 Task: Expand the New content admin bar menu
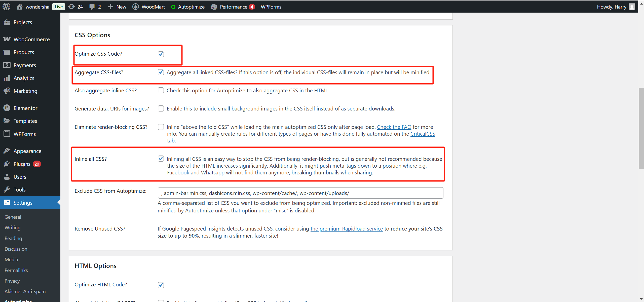tap(117, 7)
